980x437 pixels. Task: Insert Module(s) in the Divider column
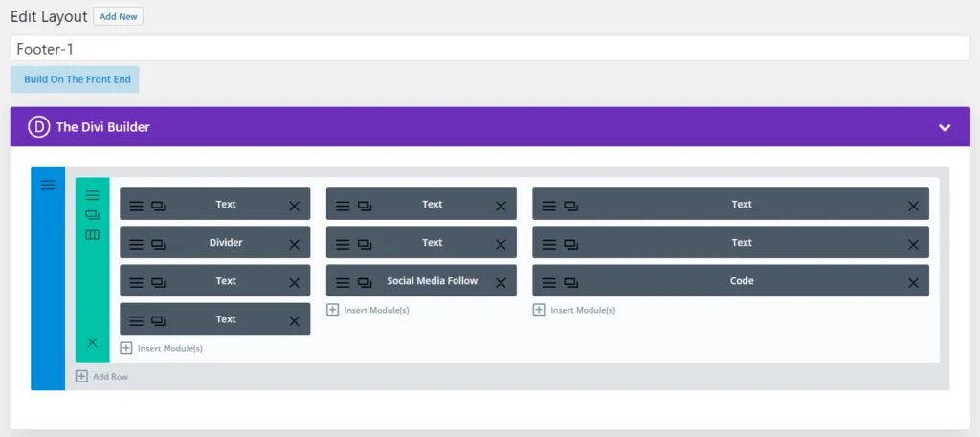tap(162, 348)
